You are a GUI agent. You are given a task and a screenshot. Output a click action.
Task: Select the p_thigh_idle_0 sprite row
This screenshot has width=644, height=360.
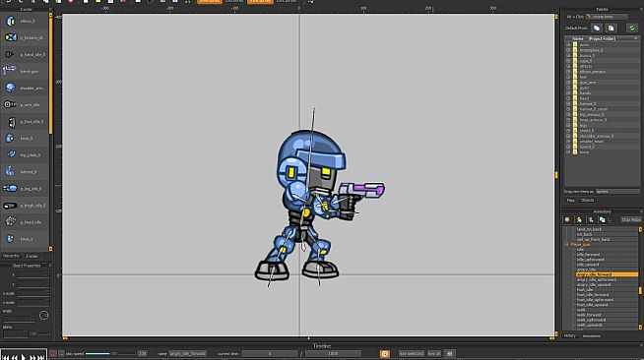pos(25,206)
